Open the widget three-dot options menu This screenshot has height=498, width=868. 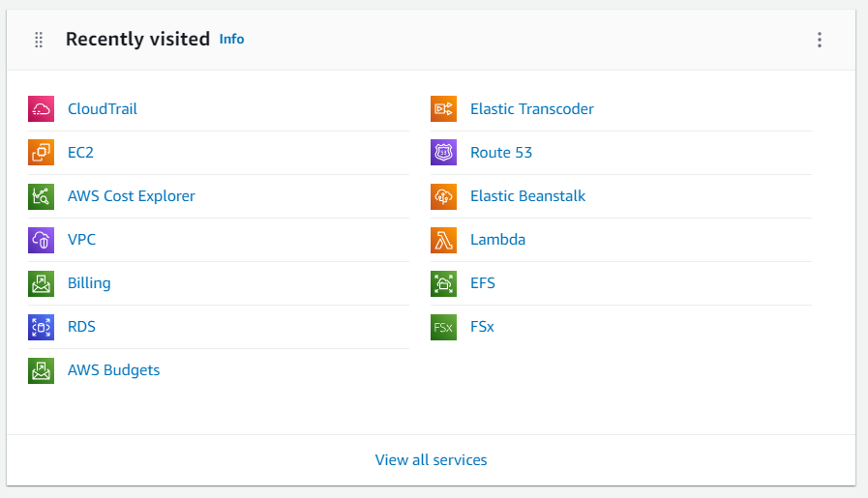pyautogui.click(x=820, y=40)
